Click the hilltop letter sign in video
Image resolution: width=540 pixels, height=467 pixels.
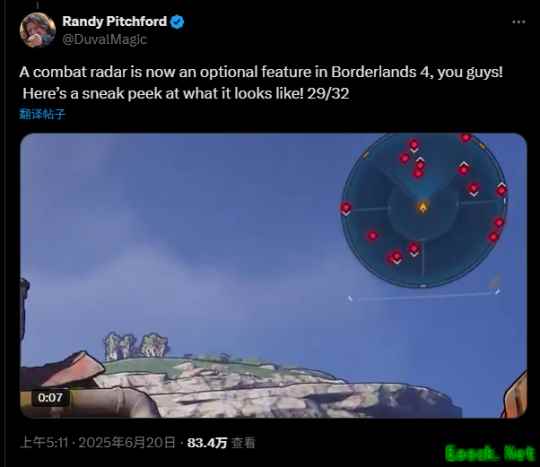coord(136,345)
